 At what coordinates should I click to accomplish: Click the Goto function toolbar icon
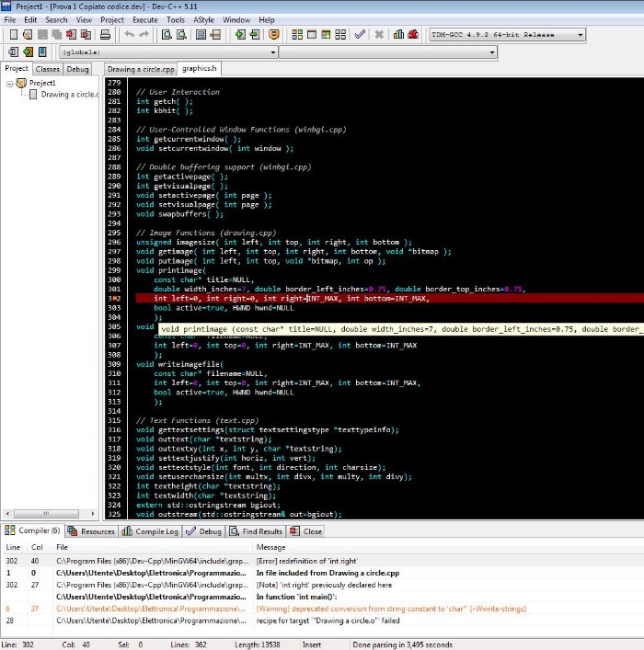(x=201, y=34)
